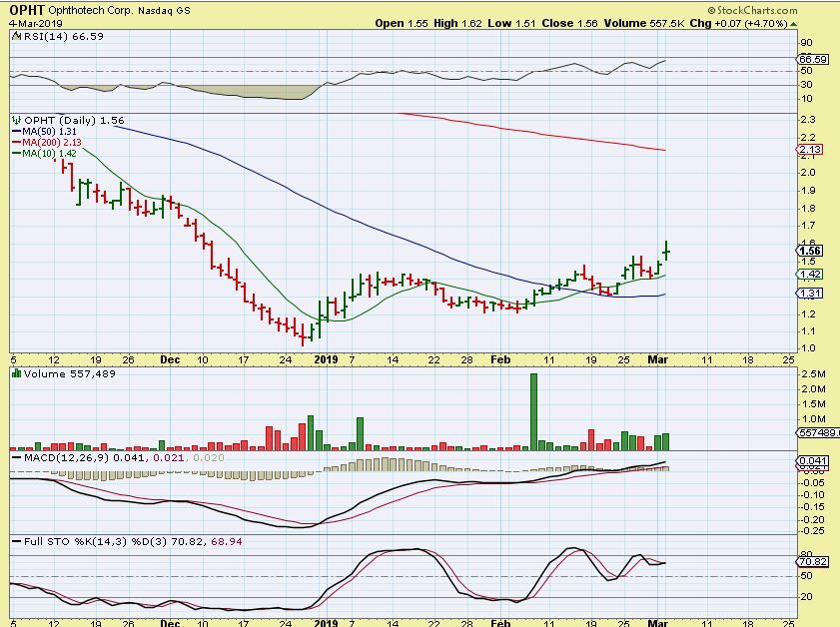
Task: Click the RSI(14) 66.59 indicator label
Action: [63, 36]
